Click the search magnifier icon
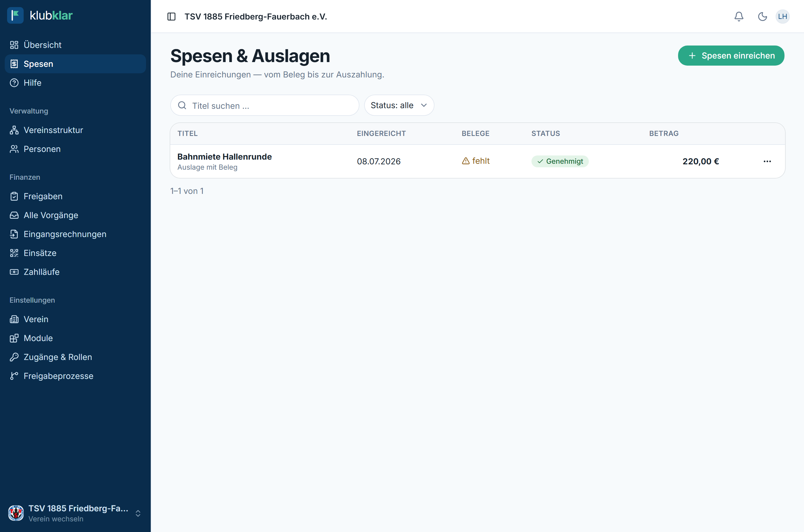 182,105
